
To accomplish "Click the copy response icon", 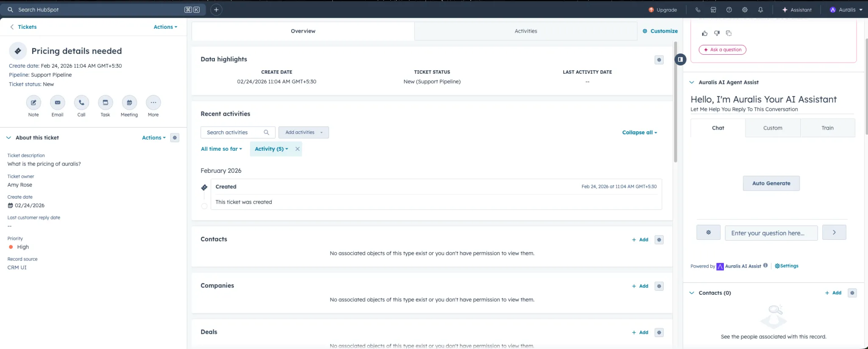I will pyautogui.click(x=729, y=33).
